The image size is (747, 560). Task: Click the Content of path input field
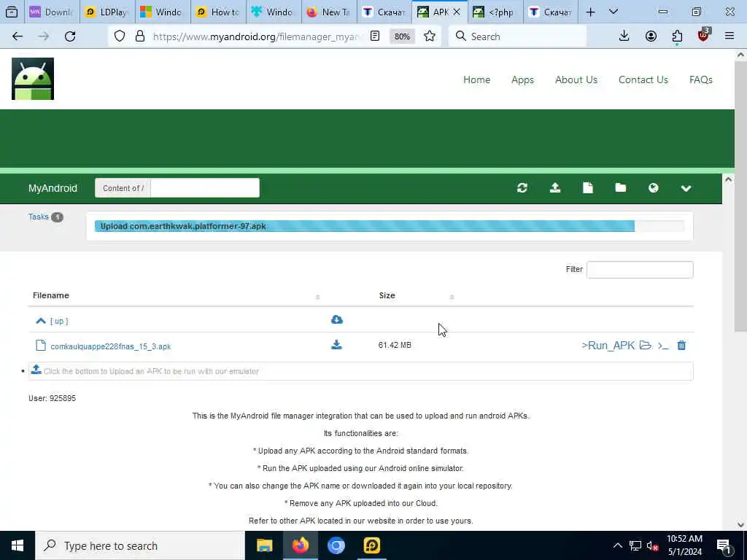click(205, 188)
